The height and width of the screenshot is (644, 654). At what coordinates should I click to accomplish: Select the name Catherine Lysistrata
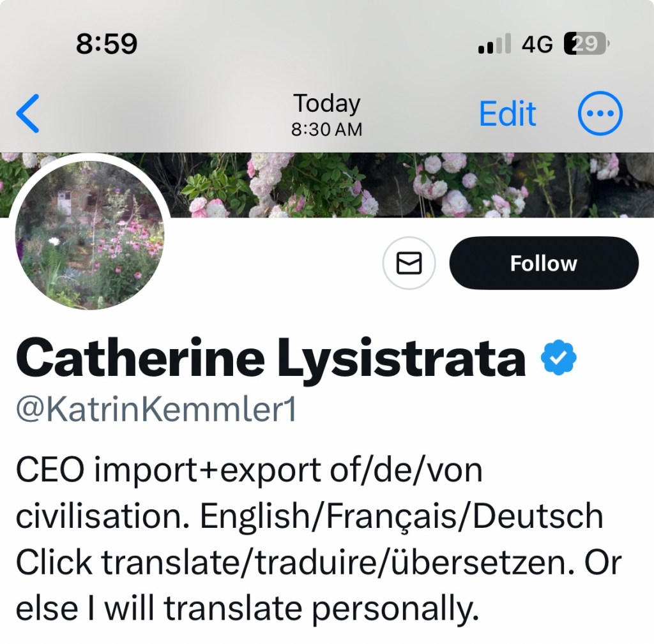(271, 359)
